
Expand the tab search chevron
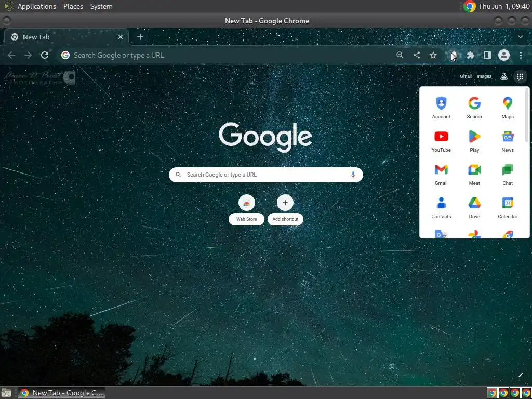click(x=521, y=37)
